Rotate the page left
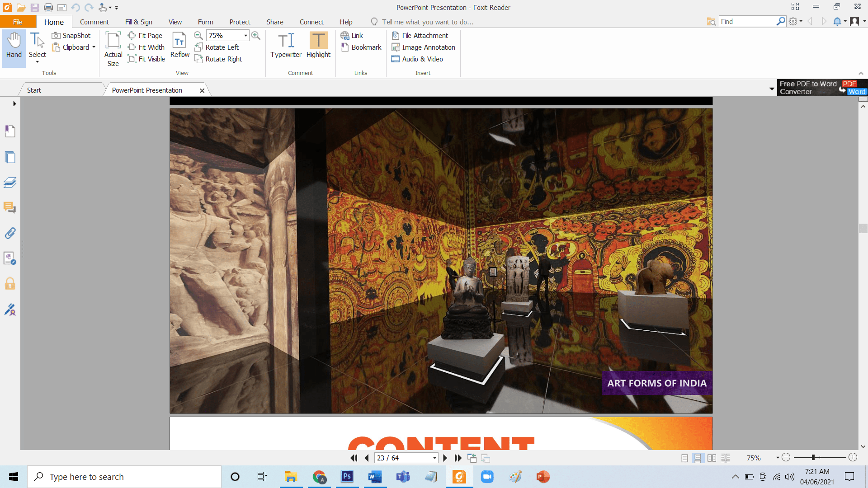Image resolution: width=868 pixels, height=488 pixels. [x=217, y=47]
